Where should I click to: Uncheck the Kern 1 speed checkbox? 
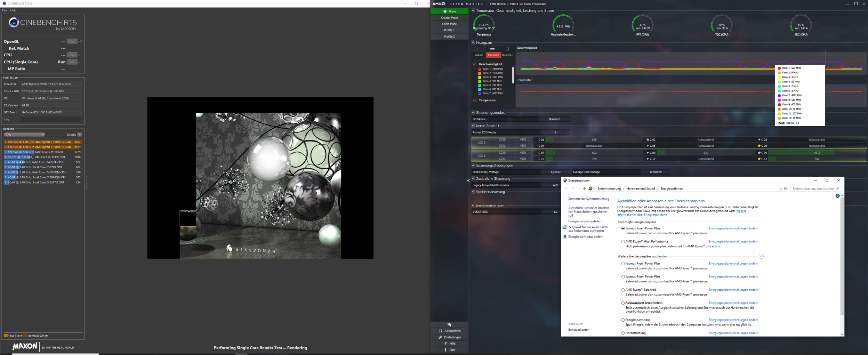click(480, 69)
